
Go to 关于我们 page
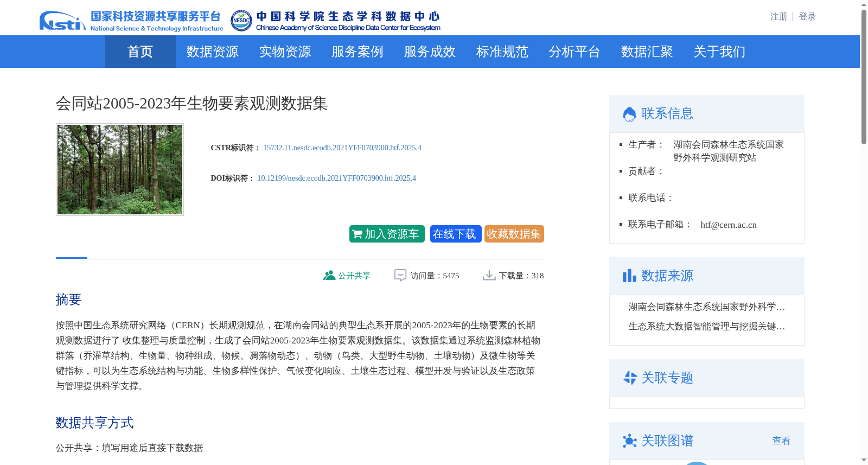(x=719, y=52)
